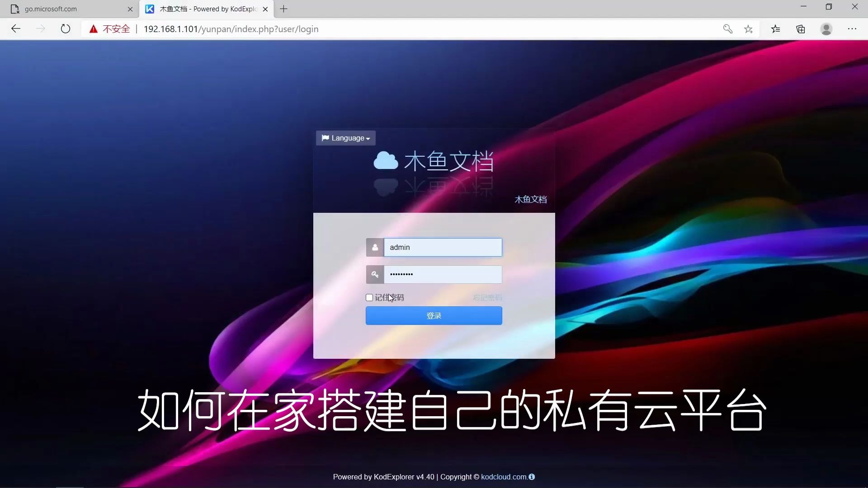Open the Favorites list icon
Screen dimensions: 868x488
pyautogui.click(x=776, y=29)
